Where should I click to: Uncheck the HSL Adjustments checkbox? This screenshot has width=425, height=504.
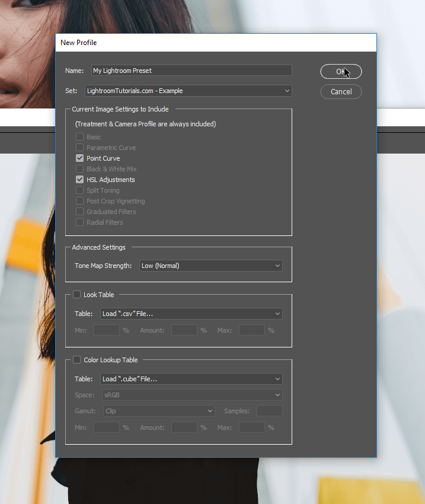tap(79, 179)
